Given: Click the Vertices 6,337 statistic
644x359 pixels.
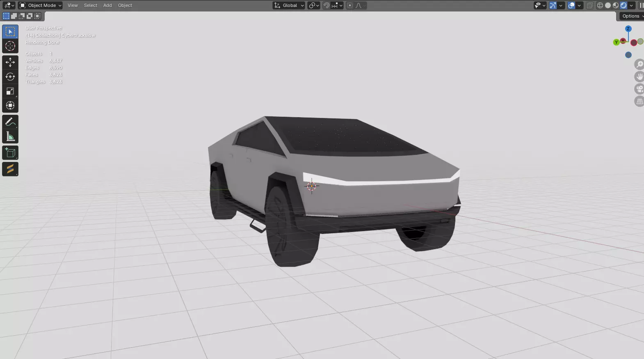Looking at the screenshot, I should click(x=44, y=61).
